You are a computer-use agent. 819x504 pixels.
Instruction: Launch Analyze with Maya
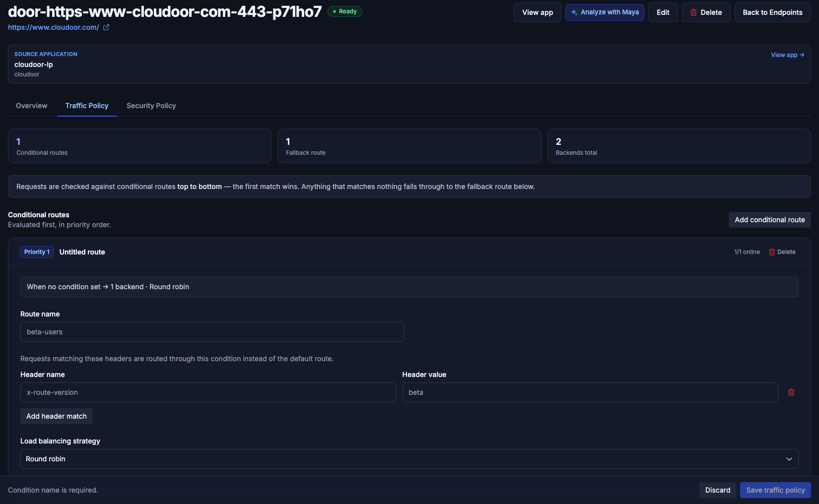coord(605,12)
